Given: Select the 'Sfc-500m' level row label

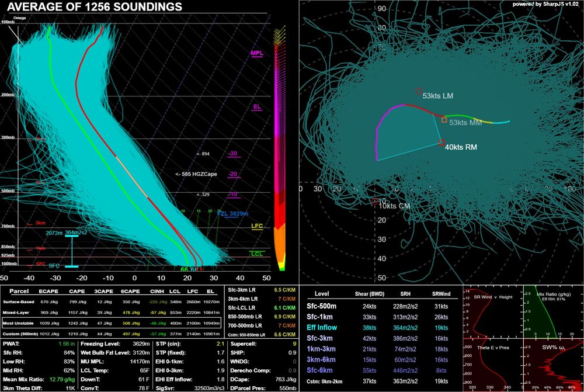Looking at the screenshot, I should [321, 306].
